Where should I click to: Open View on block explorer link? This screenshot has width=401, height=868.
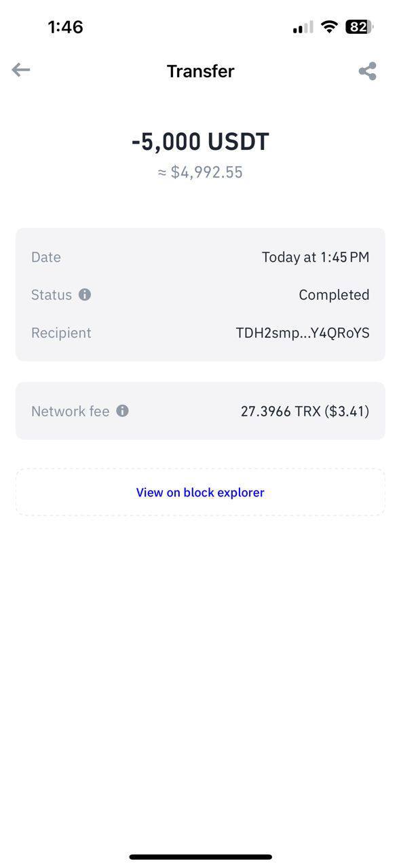click(x=200, y=492)
